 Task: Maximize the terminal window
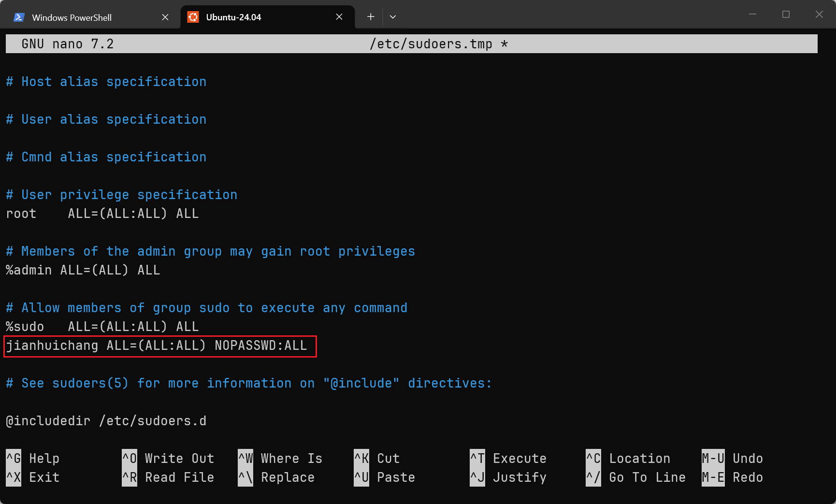pos(786,14)
